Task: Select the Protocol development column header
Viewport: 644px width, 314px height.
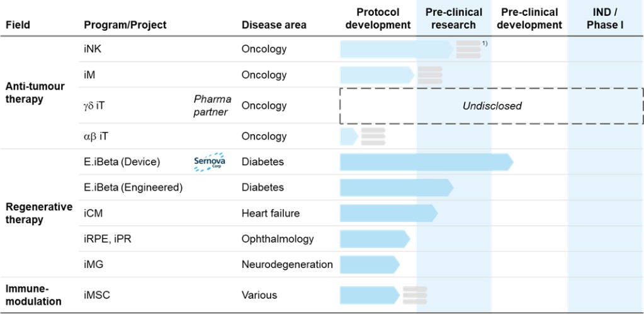Action: (378, 18)
